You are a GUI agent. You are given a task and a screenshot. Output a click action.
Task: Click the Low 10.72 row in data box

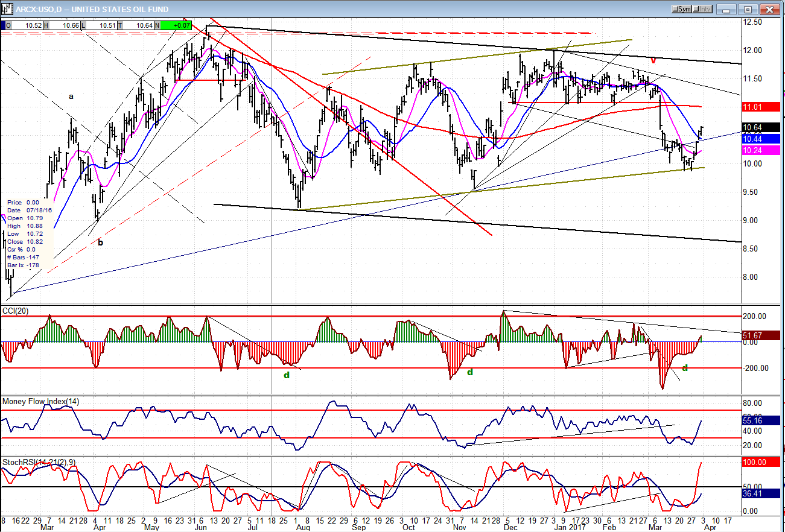coord(24,233)
